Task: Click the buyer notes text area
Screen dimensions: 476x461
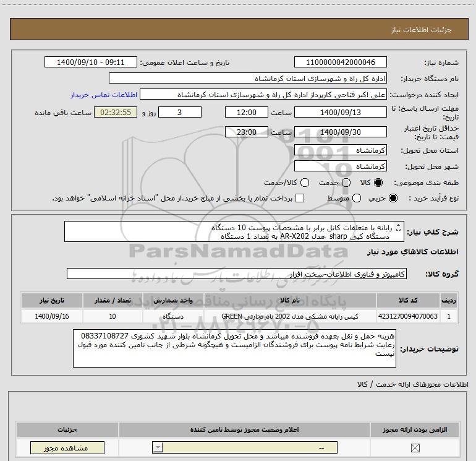Action: point(234,348)
